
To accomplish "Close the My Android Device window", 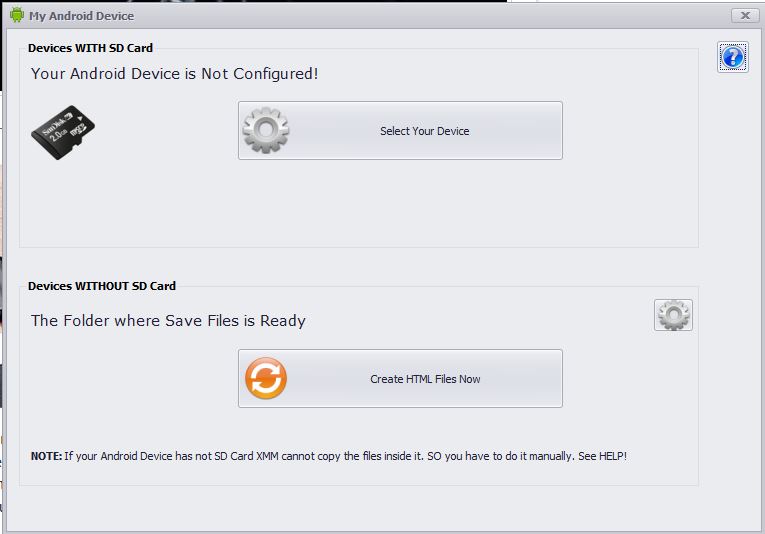I will 744,15.
